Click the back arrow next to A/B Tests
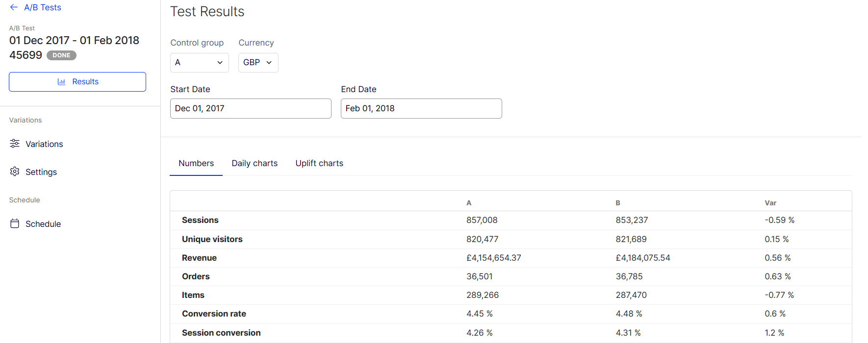868x343 pixels. point(14,7)
